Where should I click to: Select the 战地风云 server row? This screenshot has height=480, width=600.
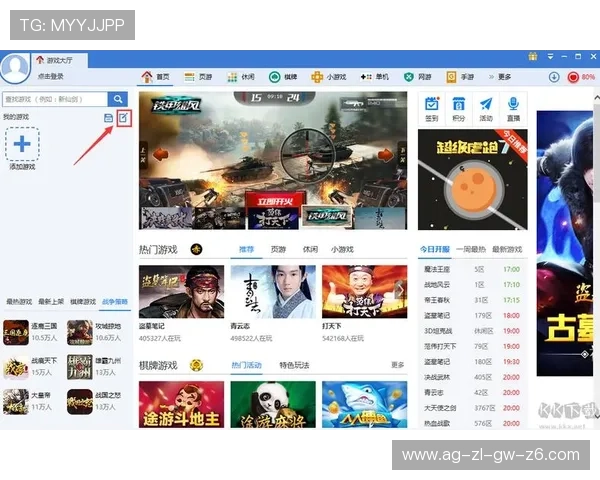pyautogui.click(x=472, y=285)
